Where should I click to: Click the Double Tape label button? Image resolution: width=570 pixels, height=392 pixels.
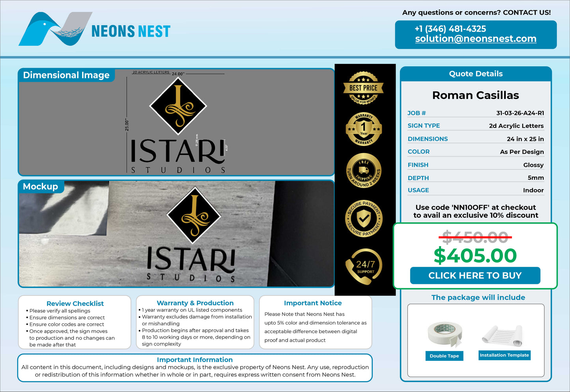[444, 356]
